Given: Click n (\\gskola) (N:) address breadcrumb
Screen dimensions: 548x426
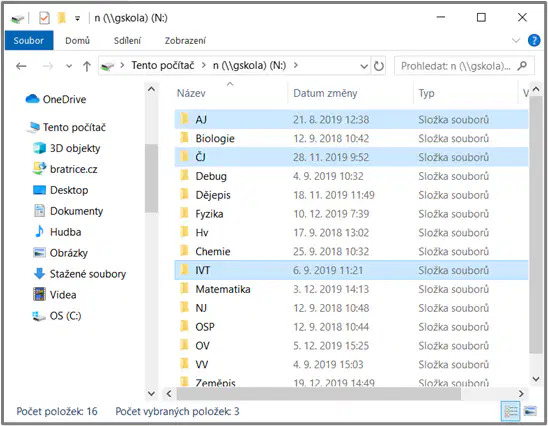Looking at the screenshot, I should (250, 65).
